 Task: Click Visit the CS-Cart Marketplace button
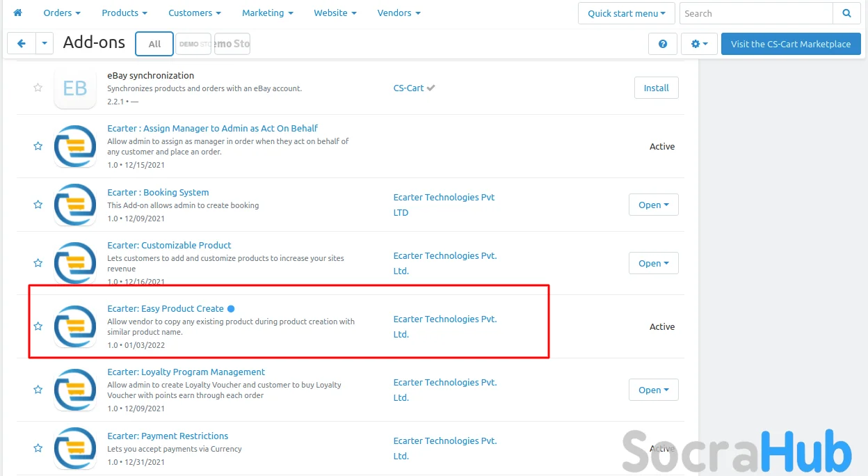coord(790,44)
